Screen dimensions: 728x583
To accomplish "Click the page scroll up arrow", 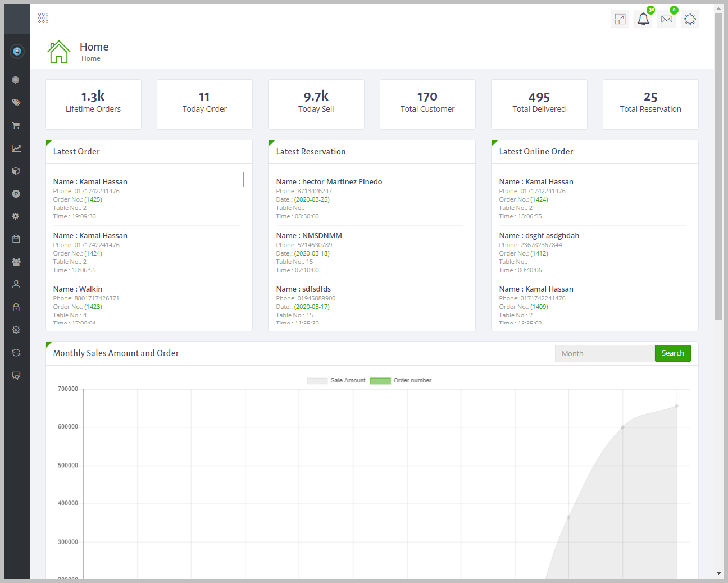I will pos(718,8).
